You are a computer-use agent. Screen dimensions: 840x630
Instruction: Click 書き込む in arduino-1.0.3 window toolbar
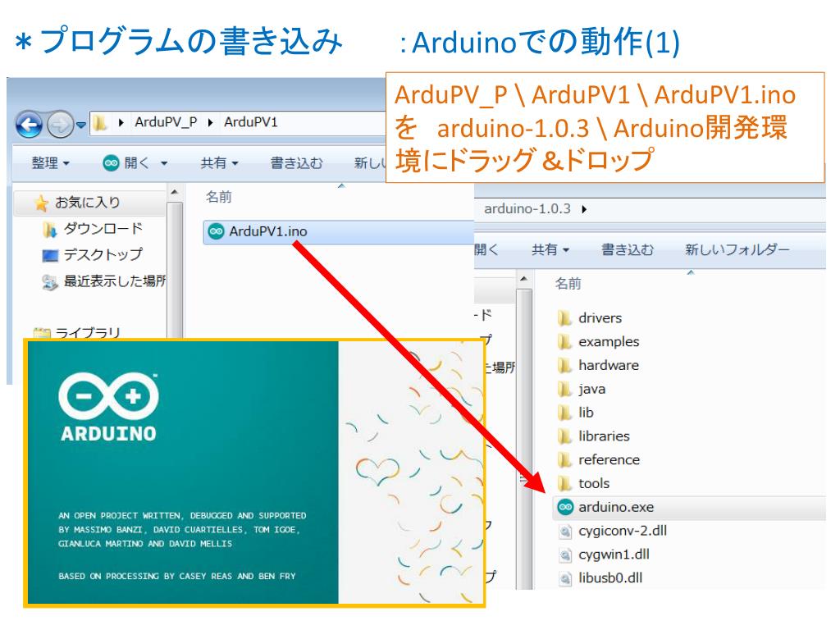click(x=628, y=249)
